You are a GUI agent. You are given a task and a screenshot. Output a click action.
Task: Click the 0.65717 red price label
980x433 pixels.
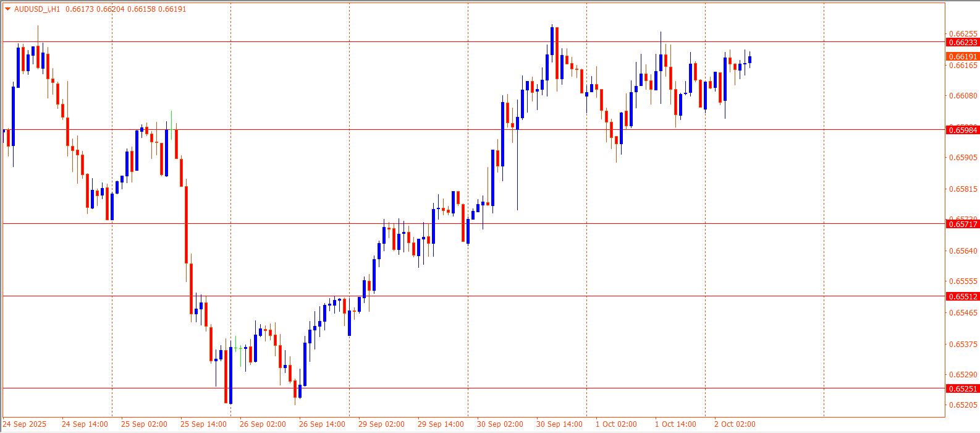coord(963,224)
